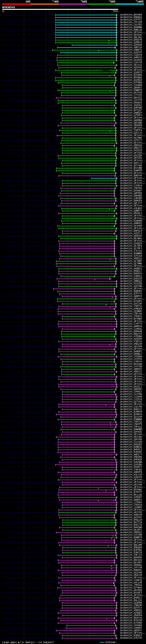146x644 pixels.
Task: Click the UniRef100_Q2HDI5 label
Action: coord(131,72)
